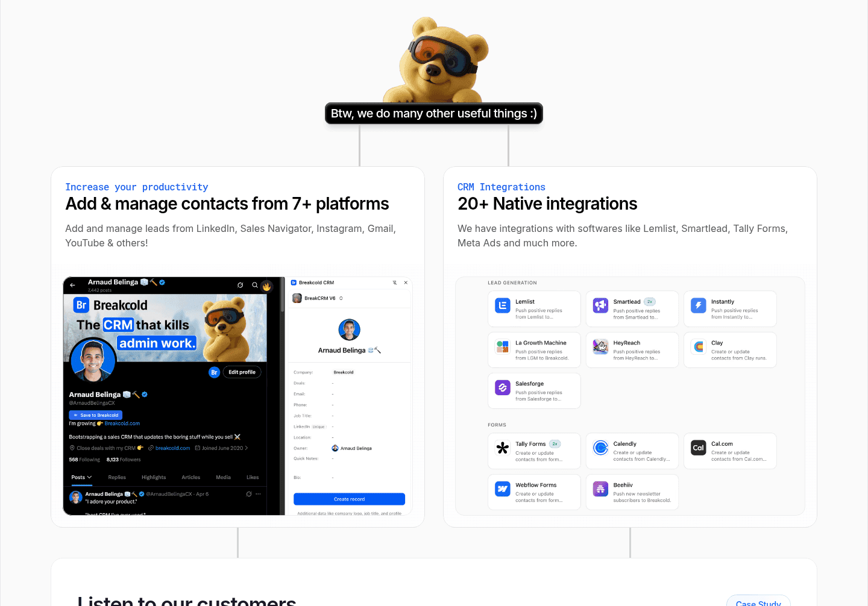868x606 pixels.
Task: Open the Breakcold.com link in the bio
Action: 122,423
